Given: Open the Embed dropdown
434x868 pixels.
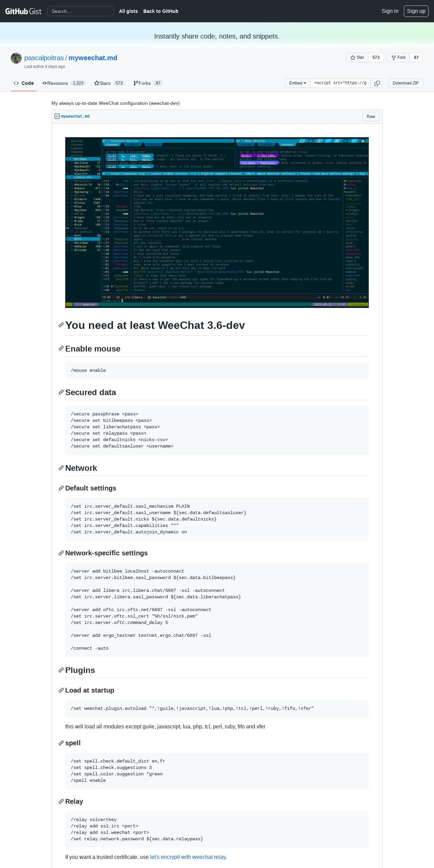Looking at the screenshot, I should (x=298, y=83).
